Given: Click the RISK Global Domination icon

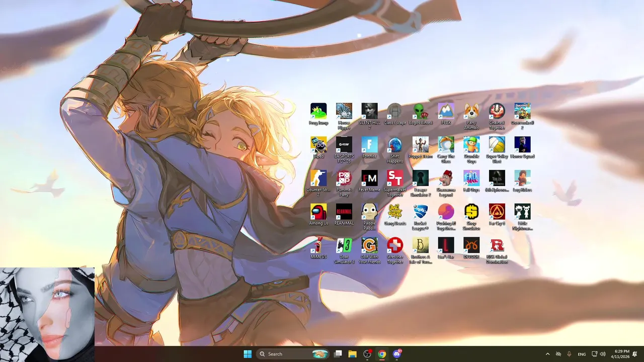Looking at the screenshot, I should click(x=497, y=250).
